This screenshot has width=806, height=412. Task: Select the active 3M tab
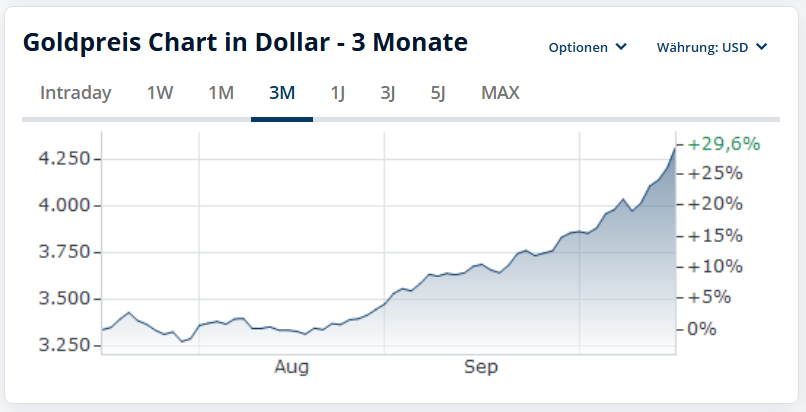tap(282, 94)
